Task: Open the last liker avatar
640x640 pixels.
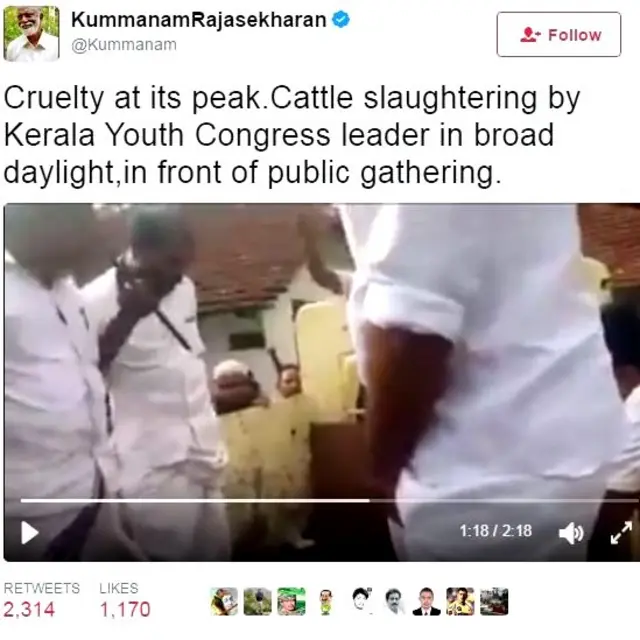Action: (x=494, y=601)
